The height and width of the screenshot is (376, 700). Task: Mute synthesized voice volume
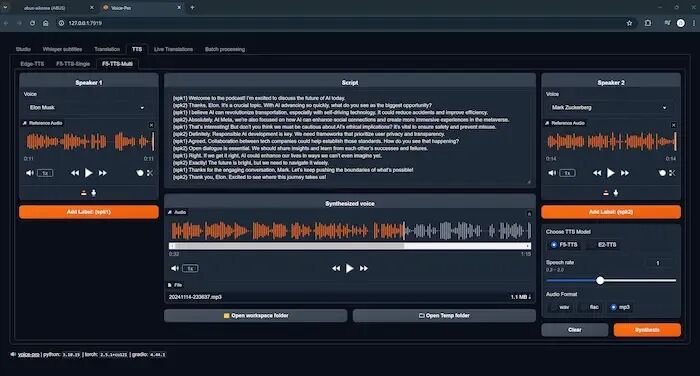click(x=175, y=268)
